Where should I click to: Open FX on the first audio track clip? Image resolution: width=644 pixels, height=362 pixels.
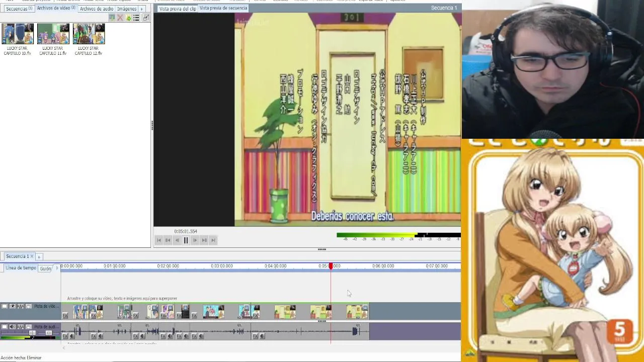coord(65,336)
